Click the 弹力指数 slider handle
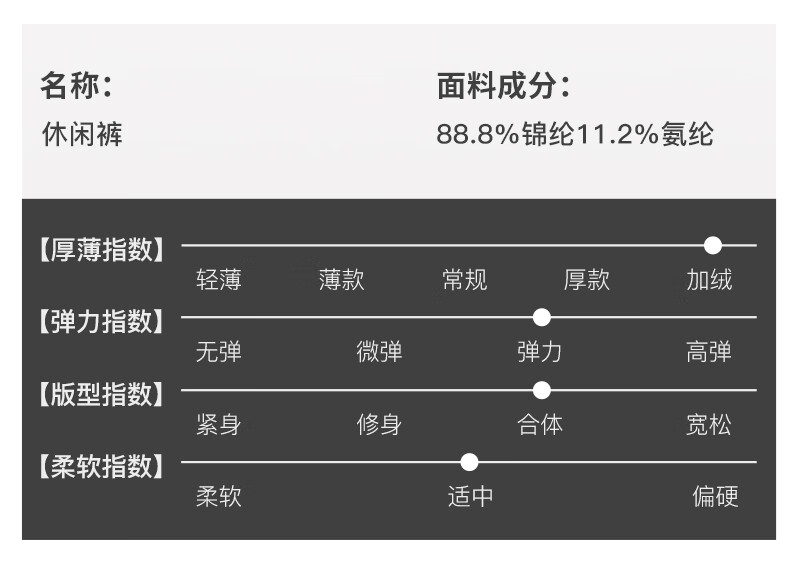This screenshot has width=790, height=570. (542, 317)
